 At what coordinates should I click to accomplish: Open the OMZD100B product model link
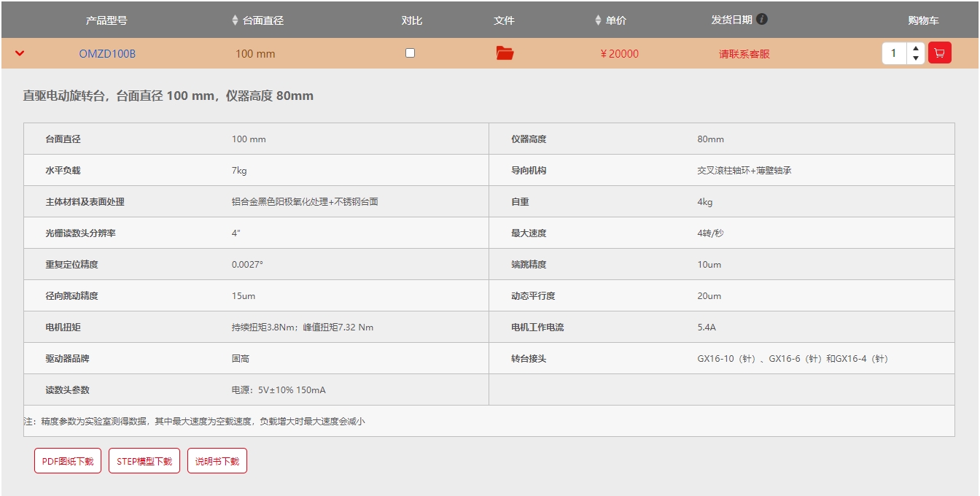point(107,53)
